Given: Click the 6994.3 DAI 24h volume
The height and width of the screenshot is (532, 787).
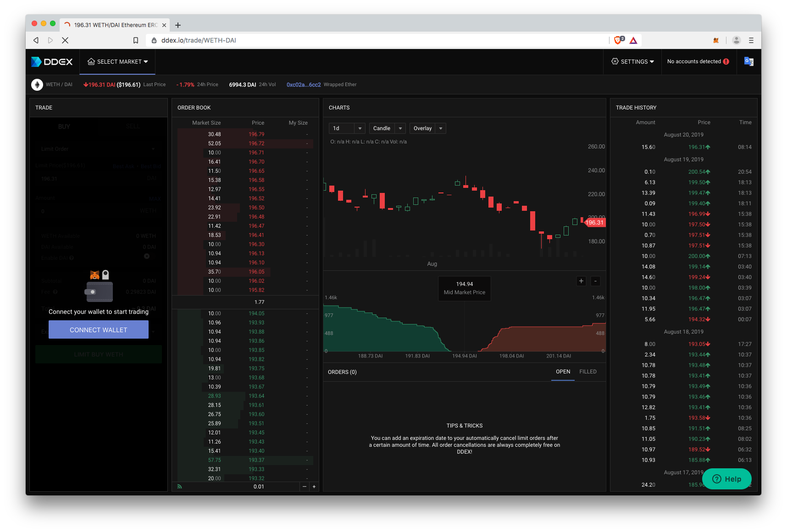Looking at the screenshot, I should coord(243,85).
